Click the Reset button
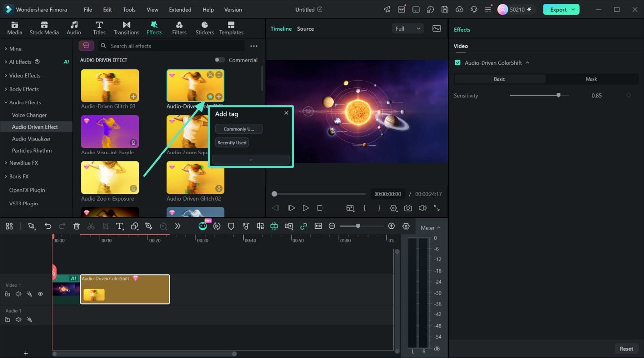This screenshot has height=358, width=644. pos(626,349)
